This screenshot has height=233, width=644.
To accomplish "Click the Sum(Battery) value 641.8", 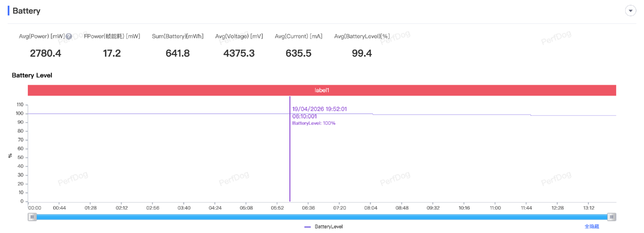I will [x=178, y=54].
